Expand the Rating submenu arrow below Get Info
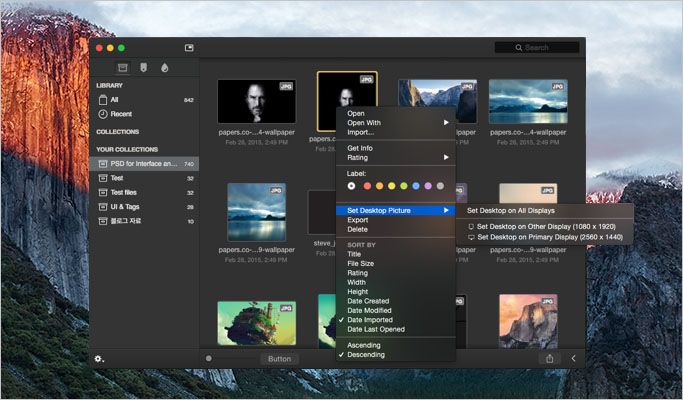The image size is (683, 400). tap(446, 157)
